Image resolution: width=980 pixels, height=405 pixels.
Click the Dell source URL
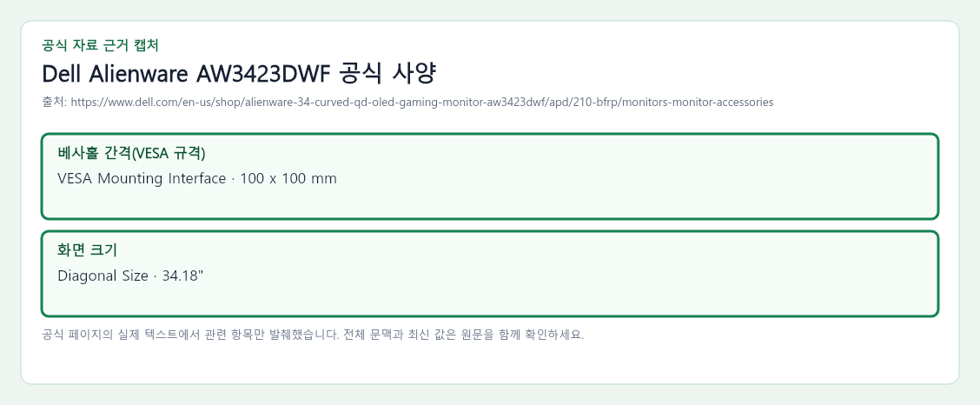click(x=422, y=102)
